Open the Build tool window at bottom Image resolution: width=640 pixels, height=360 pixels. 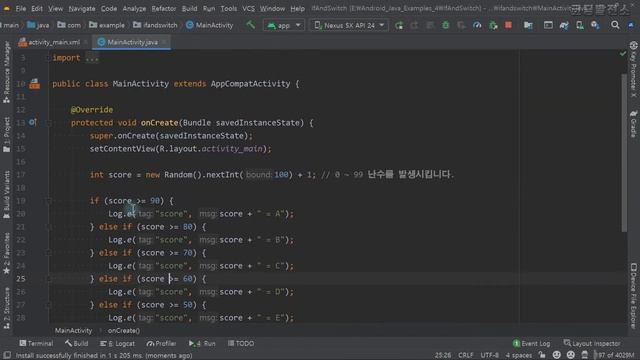(77, 343)
